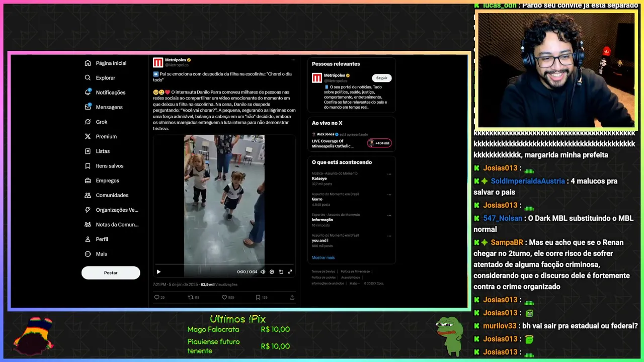Join the +434 mil listeners live badge

379,143
